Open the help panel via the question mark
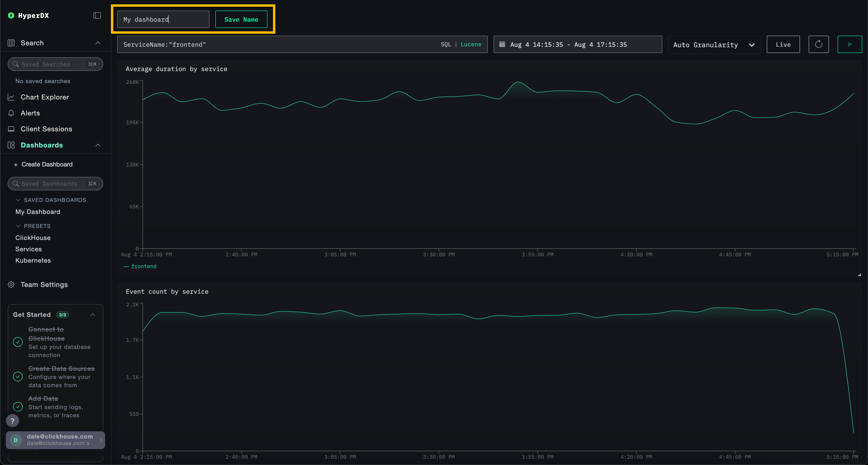868x465 pixels. 13,421
